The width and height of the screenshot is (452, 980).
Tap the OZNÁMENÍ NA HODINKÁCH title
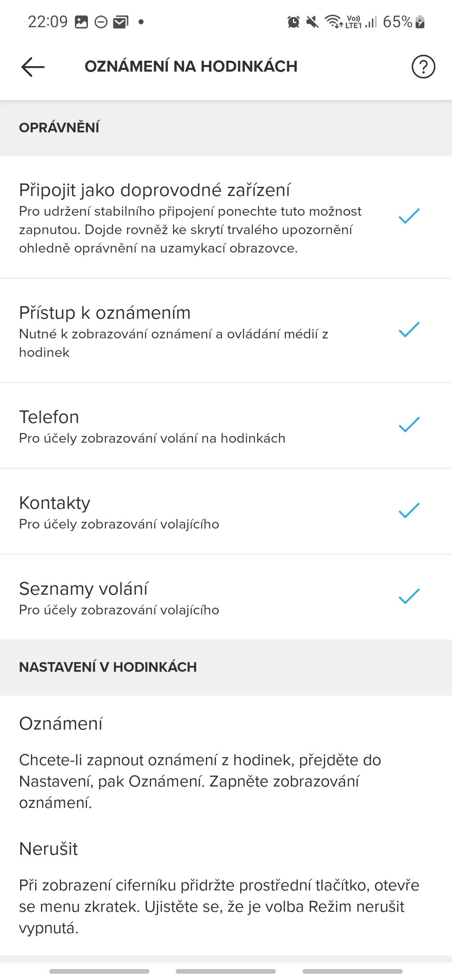coord(191,67)
